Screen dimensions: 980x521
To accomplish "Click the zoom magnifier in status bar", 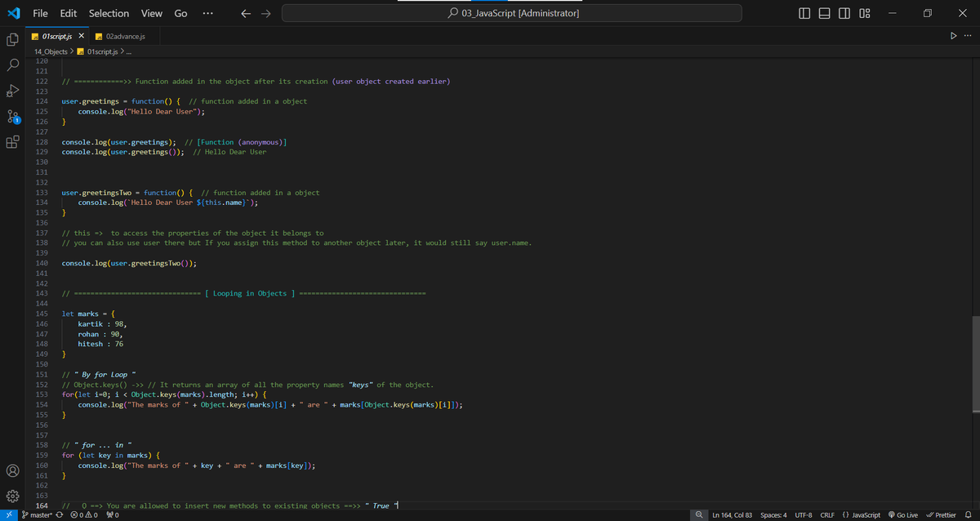I will (700, 515).
